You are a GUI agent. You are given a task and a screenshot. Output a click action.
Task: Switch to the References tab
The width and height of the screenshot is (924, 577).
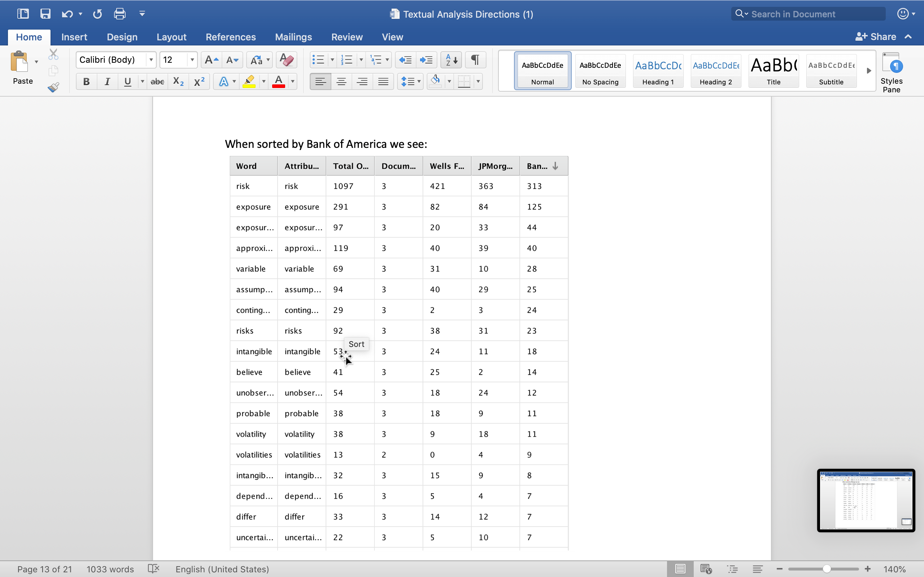(x=231, y=37)
